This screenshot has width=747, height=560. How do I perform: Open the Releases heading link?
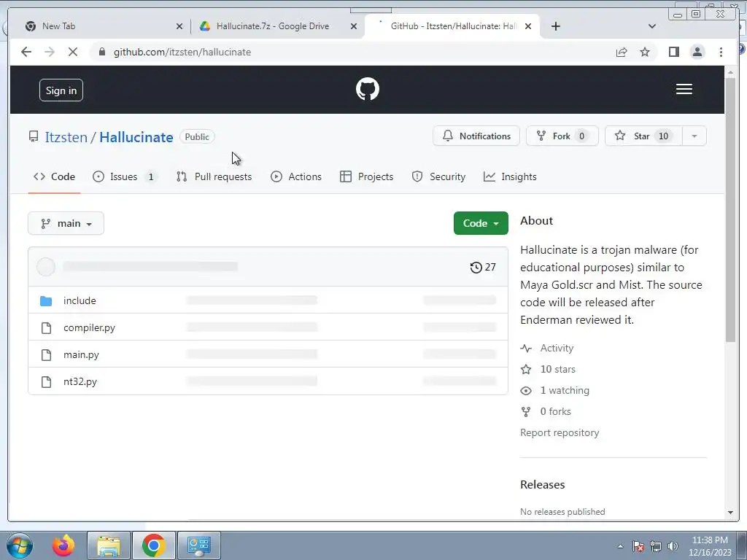543,485
